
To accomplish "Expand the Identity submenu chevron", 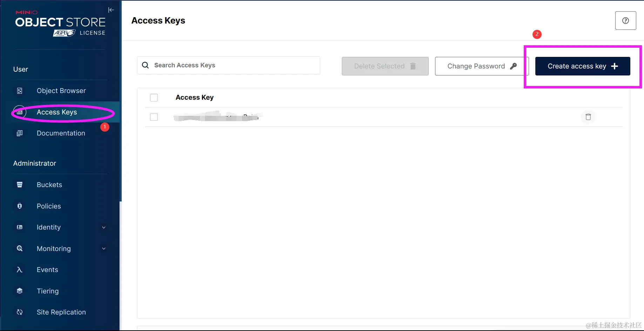I will [x=104, y=227].
